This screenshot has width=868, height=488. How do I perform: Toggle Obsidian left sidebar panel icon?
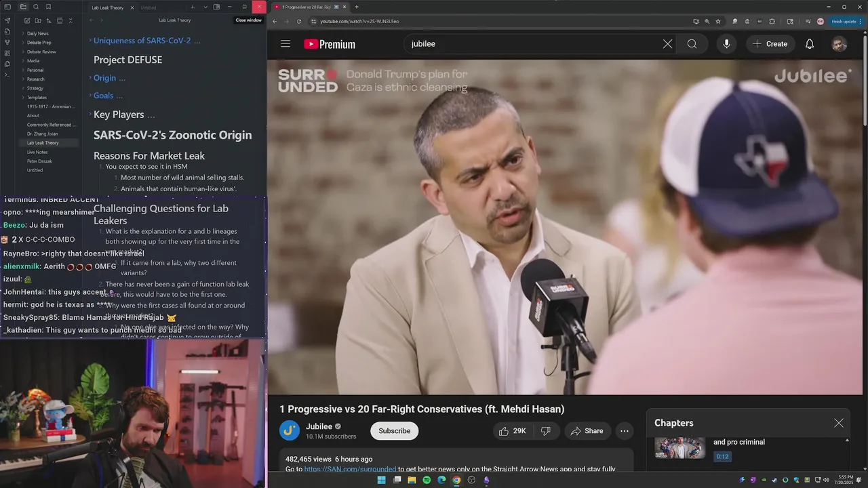tap(7, 7)
